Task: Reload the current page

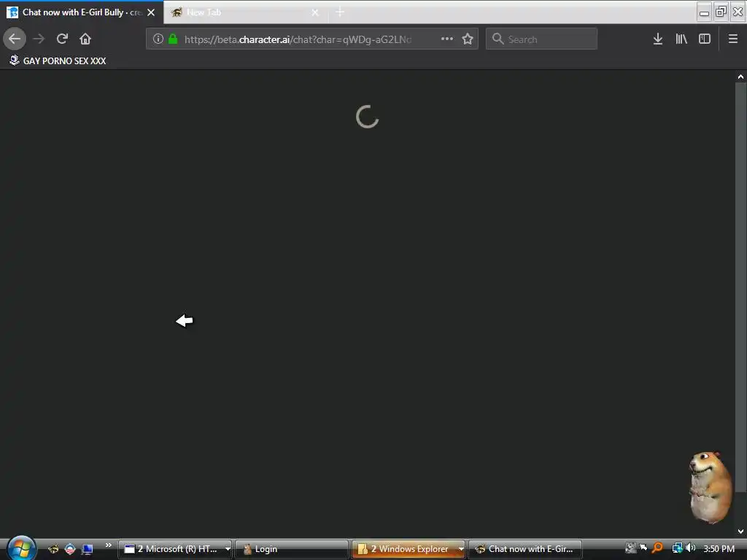Action: (x=62, y=39)
